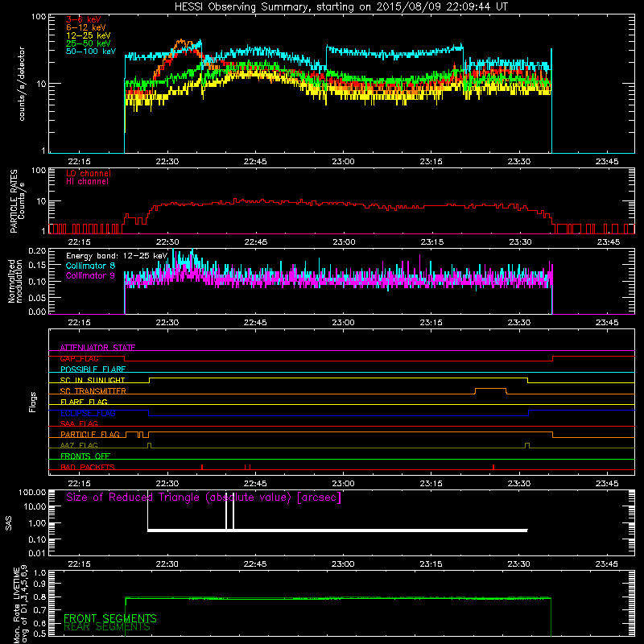Select the POSSIBLE_FLARE flag label
Viewport: 644px width, 644px height.
pos(93,369)
